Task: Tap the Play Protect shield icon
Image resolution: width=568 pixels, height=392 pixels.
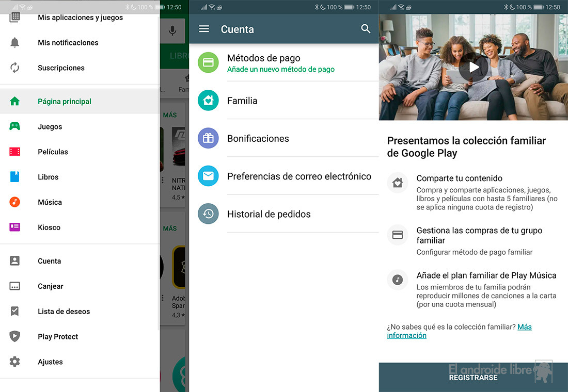Action: tap(15, 336)
